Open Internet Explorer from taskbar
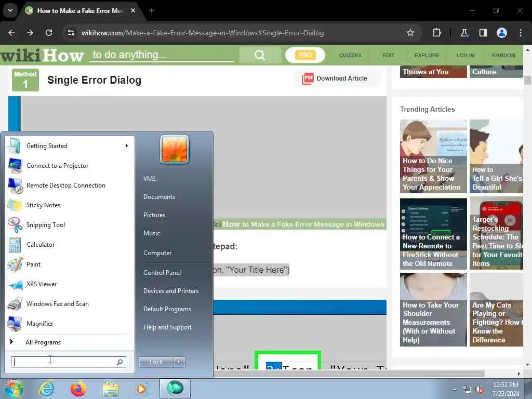Image resolution: width=532 pixels, height=399 pixels. pyautogui.click(x=46, y=389)
